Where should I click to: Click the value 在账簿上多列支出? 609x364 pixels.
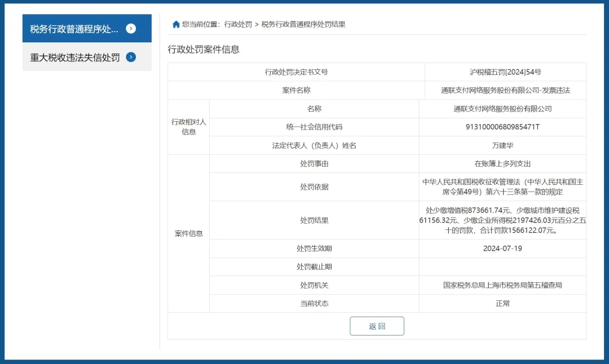[x=502, y=164]
